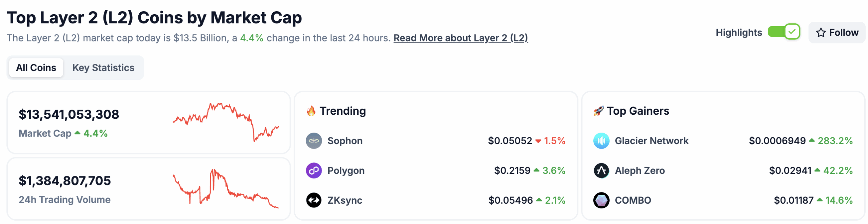
Task: Click the fire icon next to Trending
Action: point(311,111)
